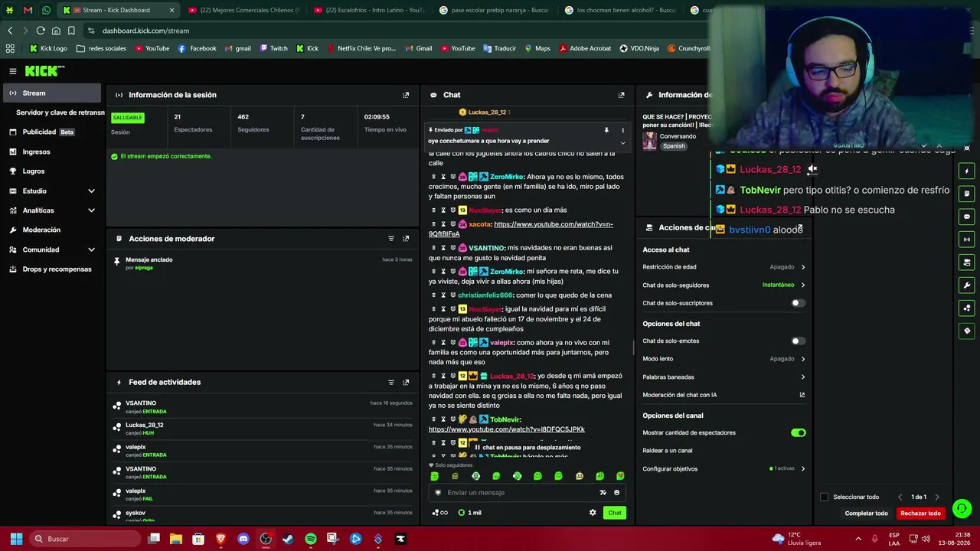980x551 pixels.
Task: Click the Completar todo button
Action: pyautogui.click(x=867, y=514)
